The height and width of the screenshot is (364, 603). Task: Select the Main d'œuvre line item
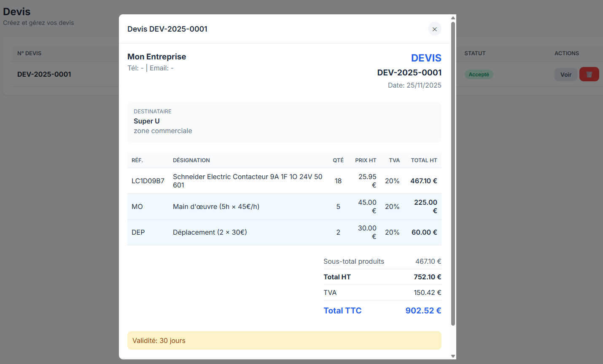216,207
